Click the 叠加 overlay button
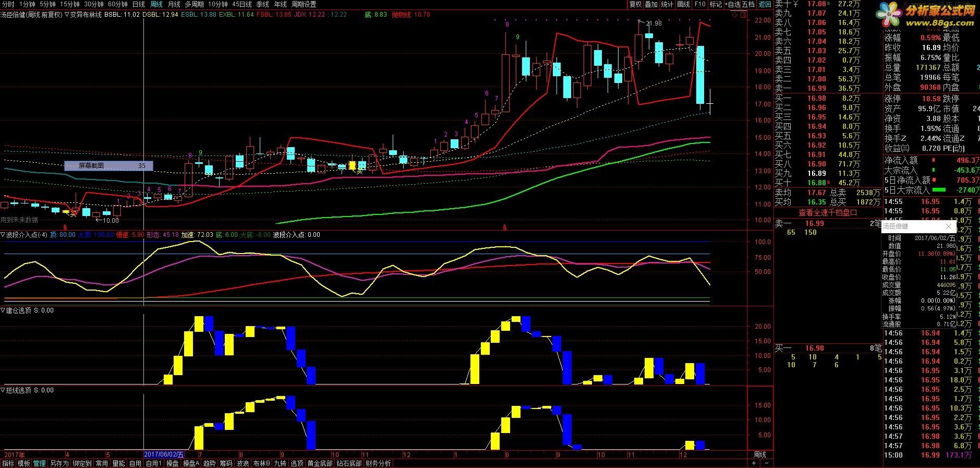 point(651,4)
